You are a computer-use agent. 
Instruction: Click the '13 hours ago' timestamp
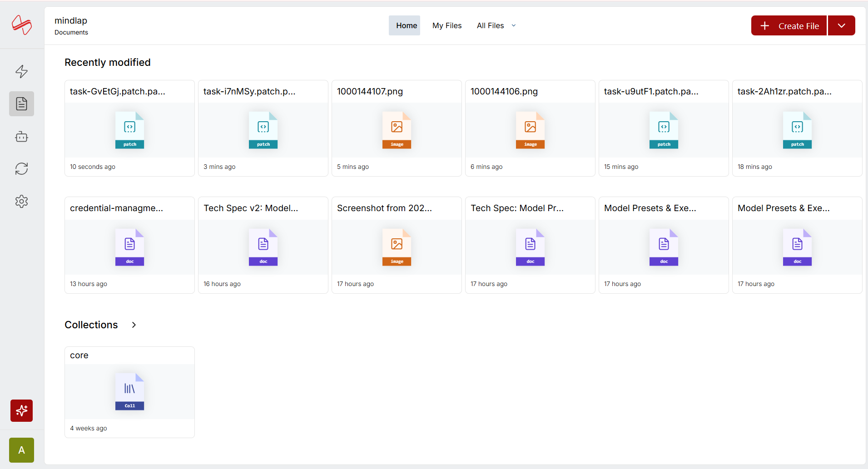coord(89,284)
